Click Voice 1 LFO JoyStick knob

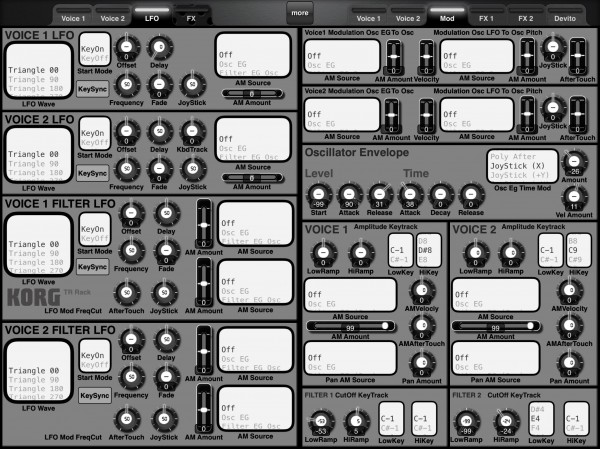coord(192,85)
